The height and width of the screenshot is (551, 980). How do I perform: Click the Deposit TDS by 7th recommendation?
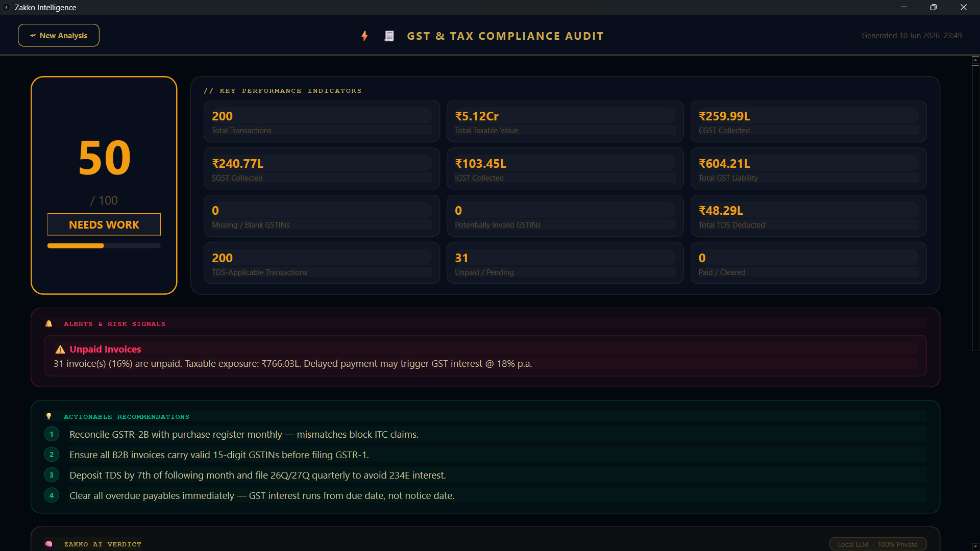258,475
